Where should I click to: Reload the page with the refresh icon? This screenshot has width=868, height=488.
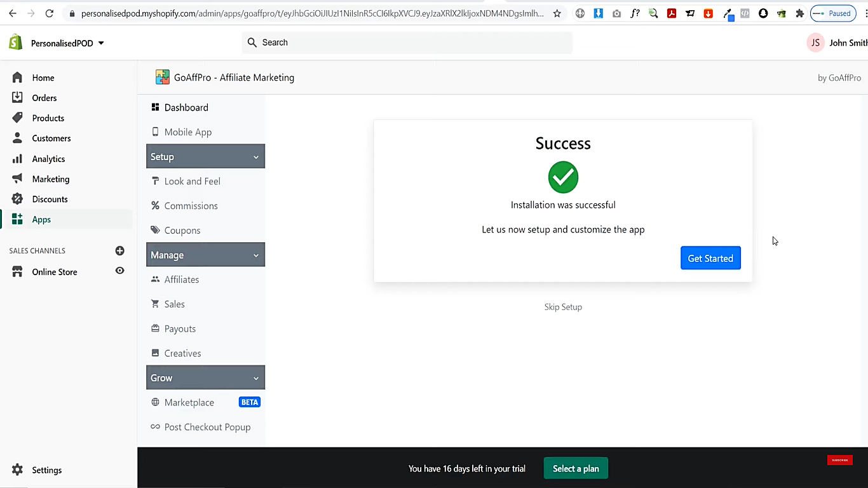click(x=50, y=13)
